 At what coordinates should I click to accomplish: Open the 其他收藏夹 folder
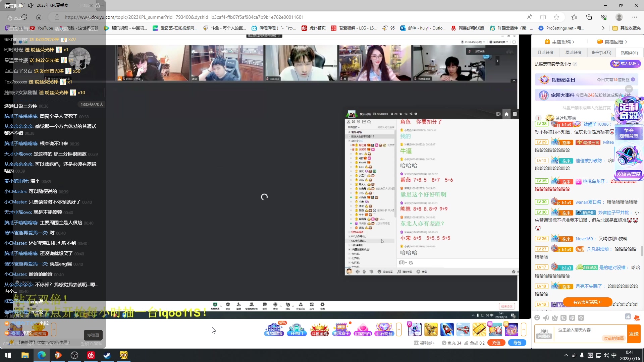[x=627, y=28]
